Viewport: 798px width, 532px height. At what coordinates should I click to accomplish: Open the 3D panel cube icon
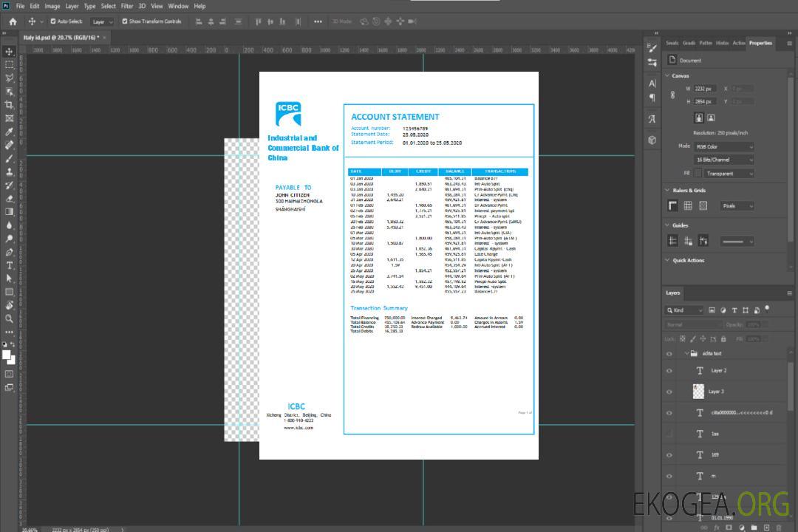click(652, 140)
